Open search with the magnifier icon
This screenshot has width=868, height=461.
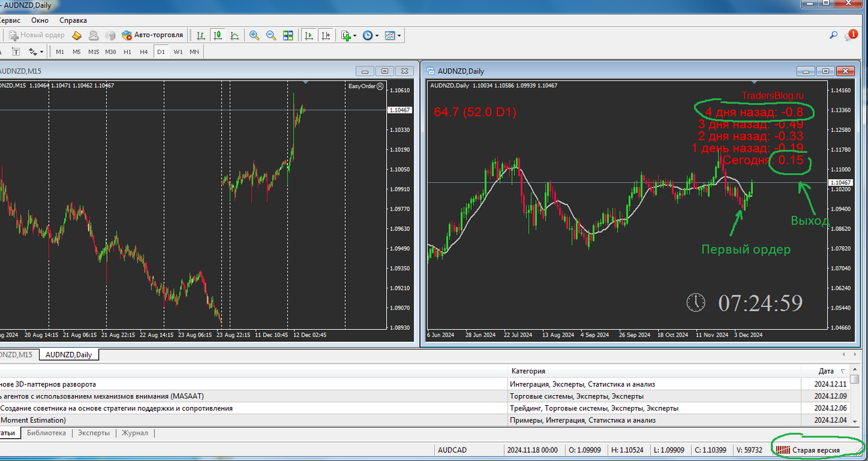833,35
